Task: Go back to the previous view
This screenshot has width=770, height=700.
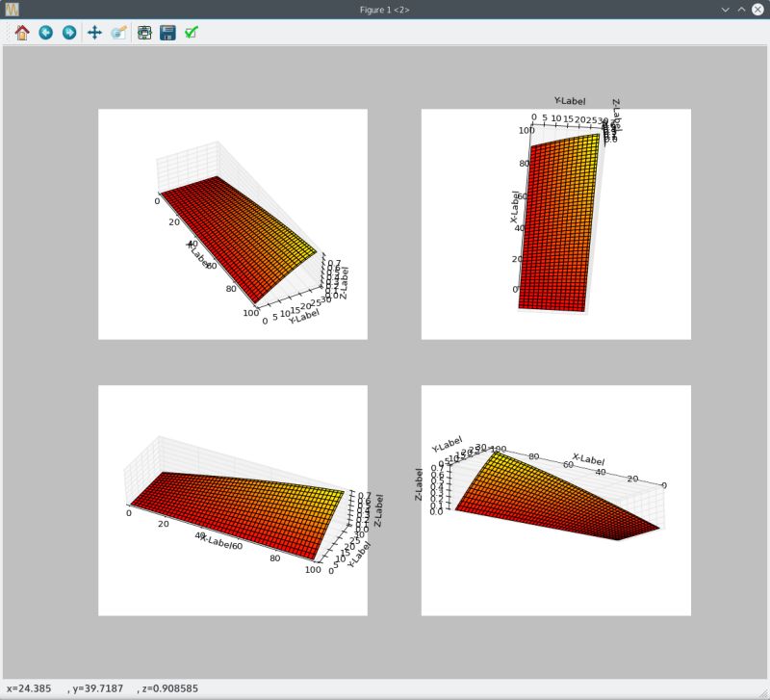Action: [x=43, y=32]
